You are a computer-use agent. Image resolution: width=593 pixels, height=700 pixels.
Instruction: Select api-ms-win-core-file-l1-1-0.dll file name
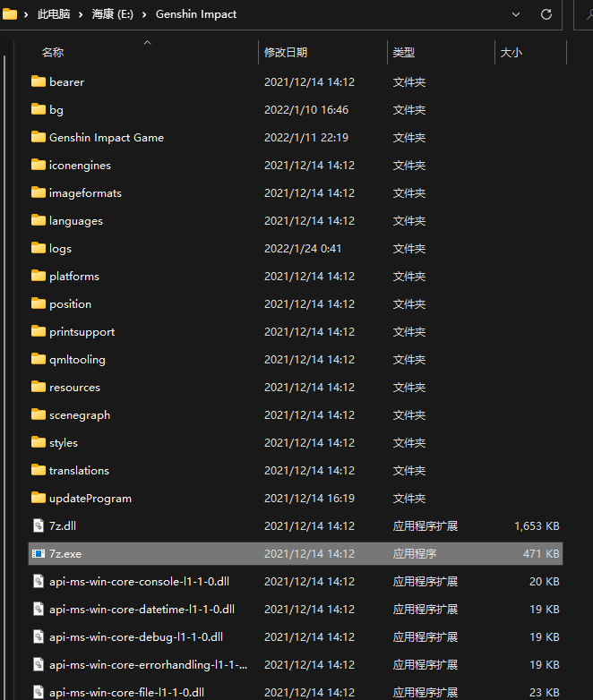(x=126, y=692)
